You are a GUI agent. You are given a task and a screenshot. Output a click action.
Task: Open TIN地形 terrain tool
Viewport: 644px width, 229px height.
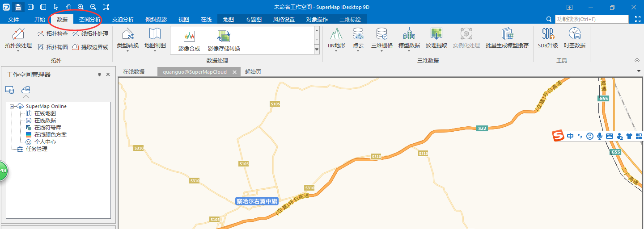(336, 40)
